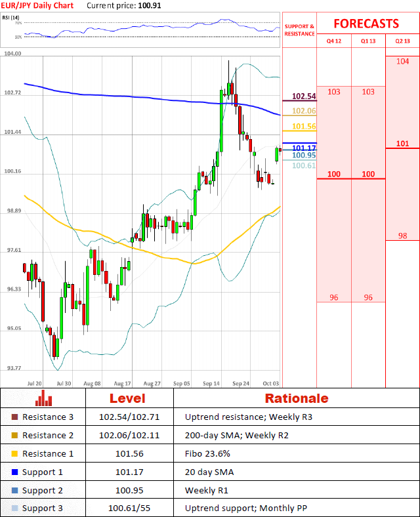Select the Q4 12 forecast column header

tap(333, 41)
